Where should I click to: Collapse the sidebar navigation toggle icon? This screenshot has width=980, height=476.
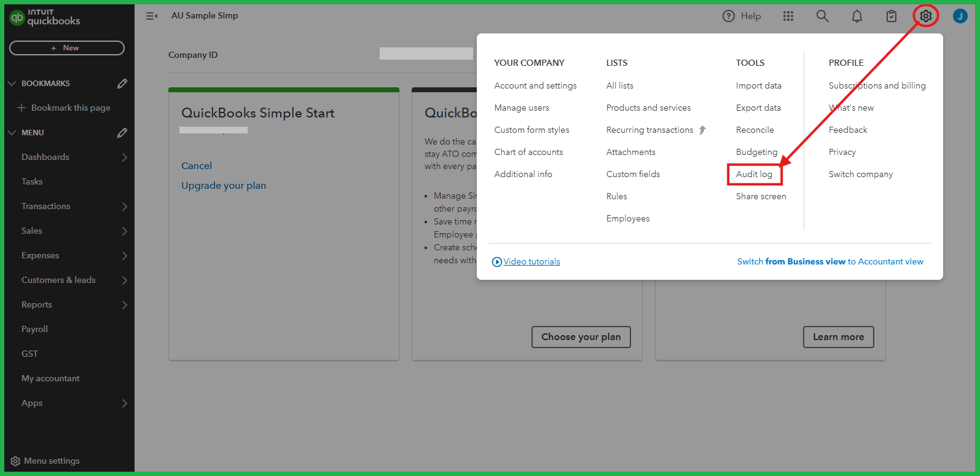tap(152, 16)
